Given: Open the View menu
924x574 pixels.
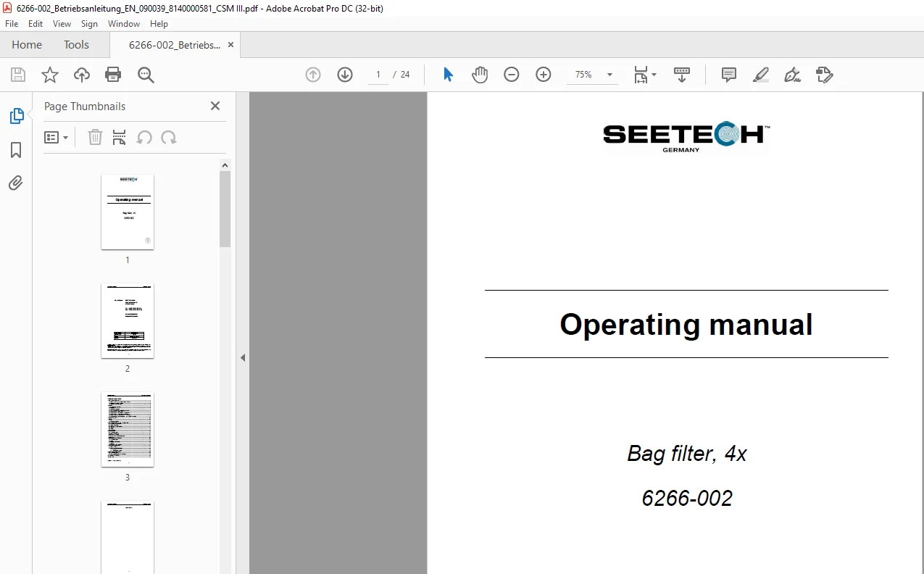Looking at the screenshot, I should click(x=62, y=24).
